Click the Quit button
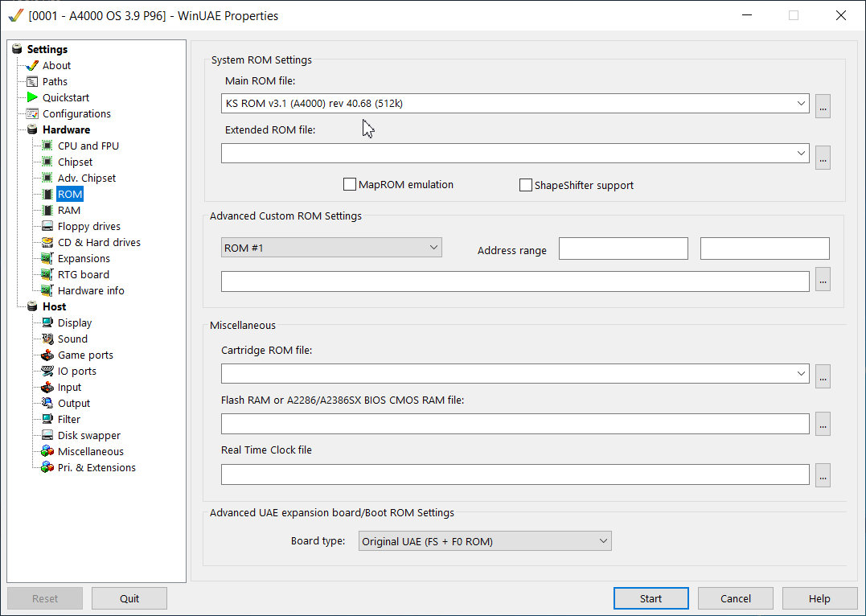 pyautogui.click(x=129, y=598)
